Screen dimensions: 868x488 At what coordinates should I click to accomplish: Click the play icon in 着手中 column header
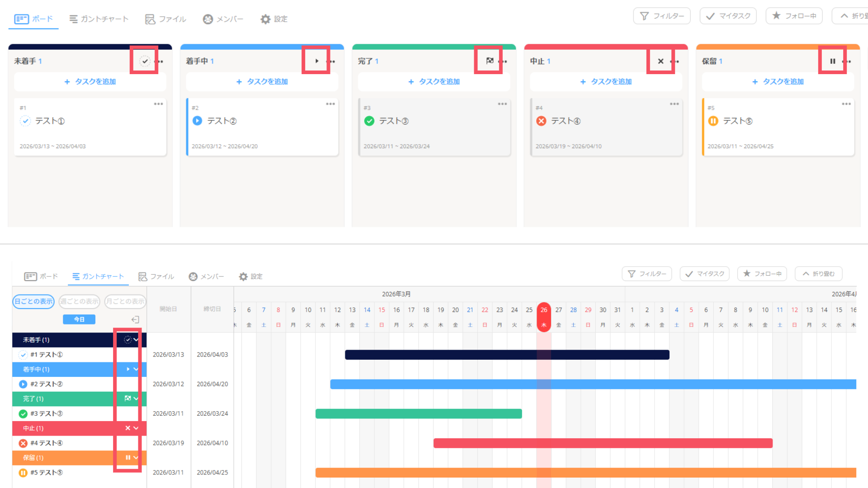316,61
